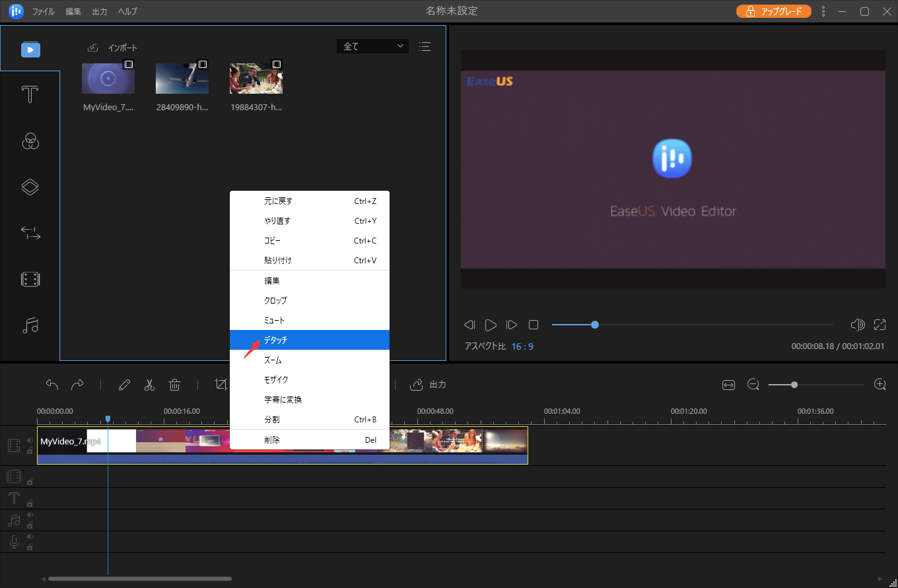Open the Transitions sidebar panel
898x588 pixels.
point(30,232)
